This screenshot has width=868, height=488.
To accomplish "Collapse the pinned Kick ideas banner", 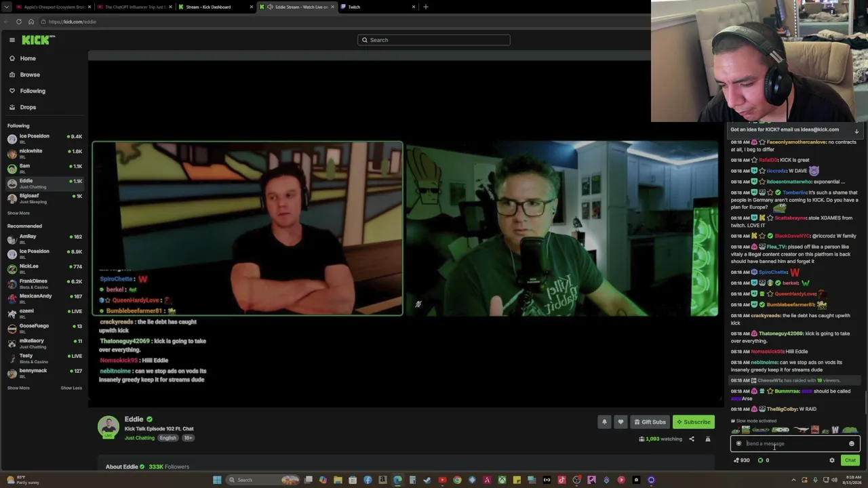I will coord(856,130).
